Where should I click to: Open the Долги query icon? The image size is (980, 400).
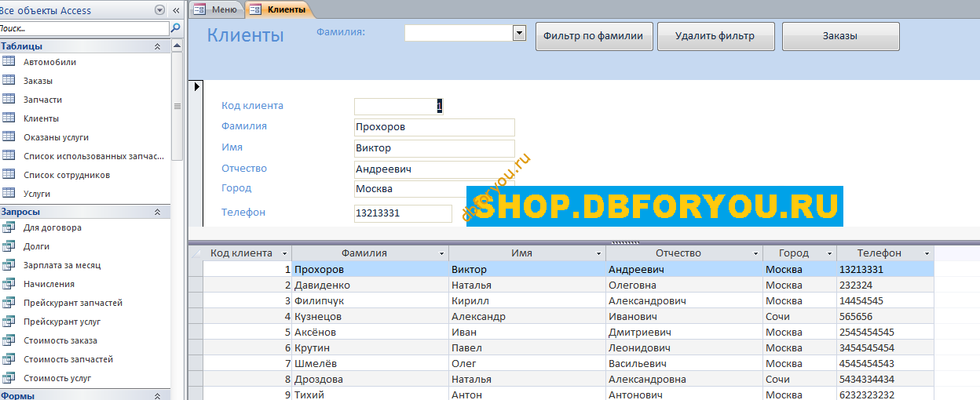(9, 246)
